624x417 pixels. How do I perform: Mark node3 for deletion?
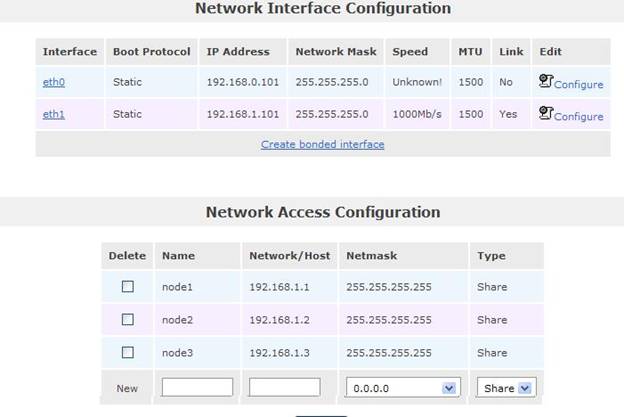click(x=127, y=353)
